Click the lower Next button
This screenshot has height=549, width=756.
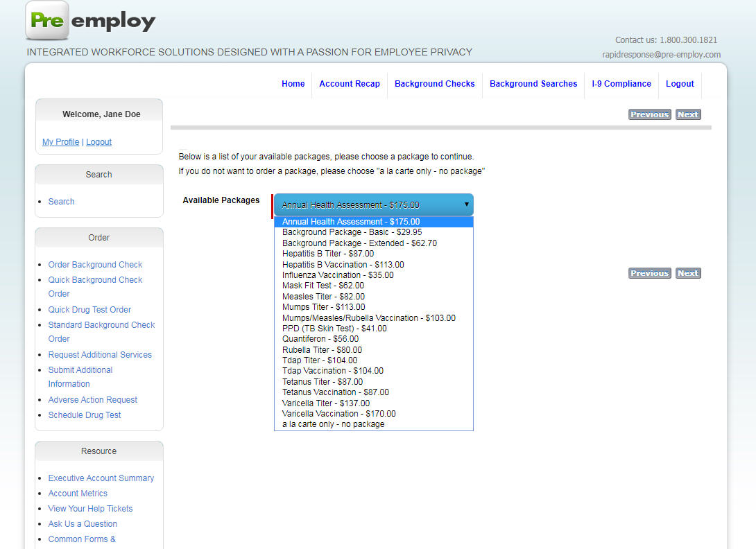(x=687, y=273)
